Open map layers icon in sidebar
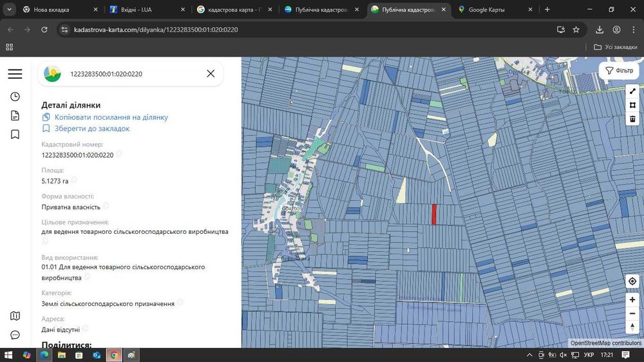Viewport: 644px width, 362px height. point(15,316)
